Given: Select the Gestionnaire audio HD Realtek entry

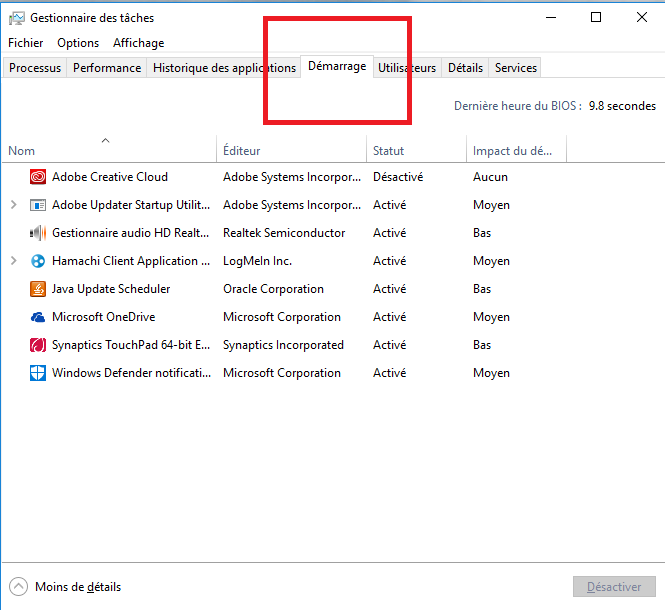Looking at the screenshot, I should click(x=131, y=233).
